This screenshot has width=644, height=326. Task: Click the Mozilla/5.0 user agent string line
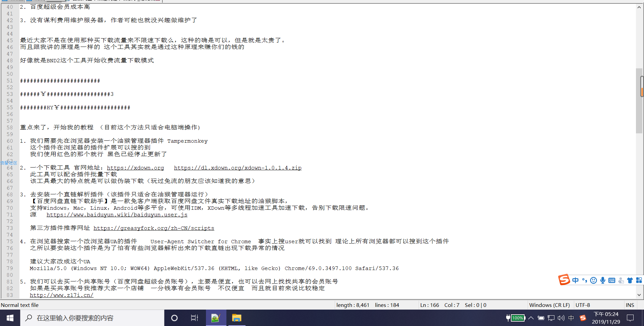(214, 268)
